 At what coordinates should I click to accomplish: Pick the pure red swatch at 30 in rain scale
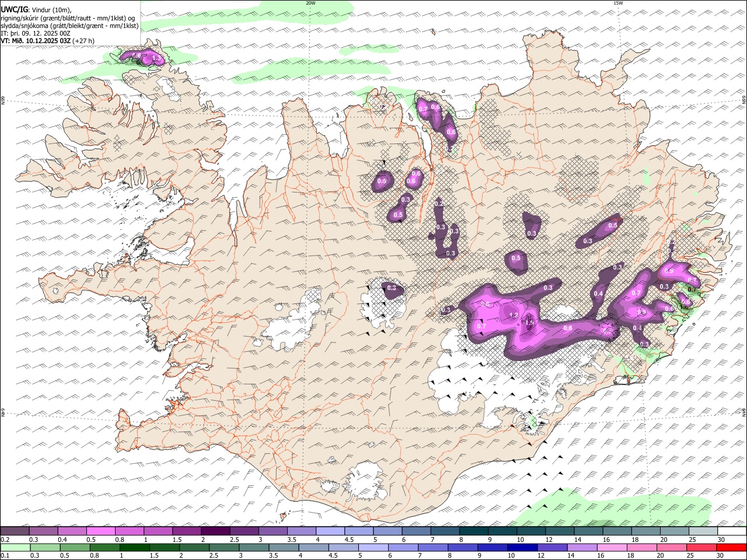pyautogui.click(x=732, y=547)
